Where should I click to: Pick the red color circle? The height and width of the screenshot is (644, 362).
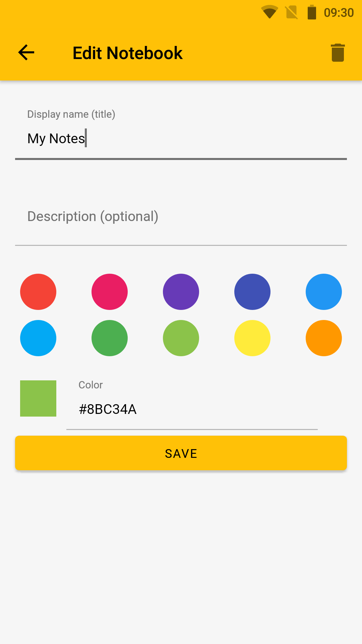[x=38, y=292]
